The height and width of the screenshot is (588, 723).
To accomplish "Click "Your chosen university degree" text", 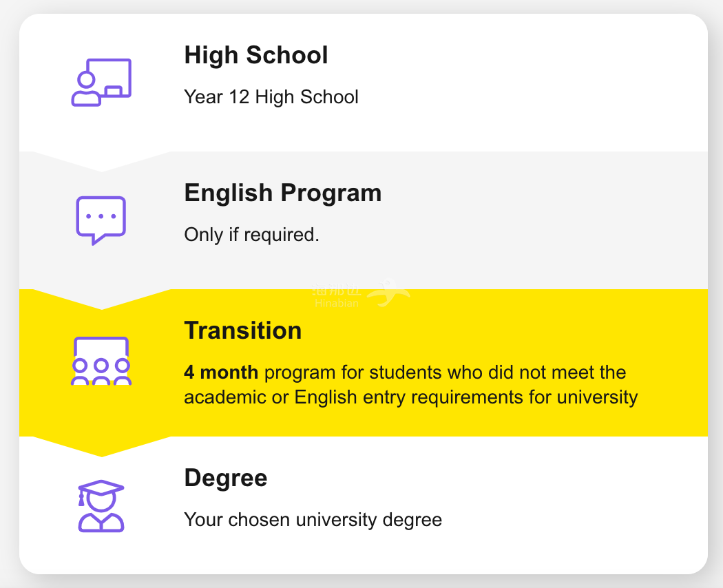I will [313, 519].
